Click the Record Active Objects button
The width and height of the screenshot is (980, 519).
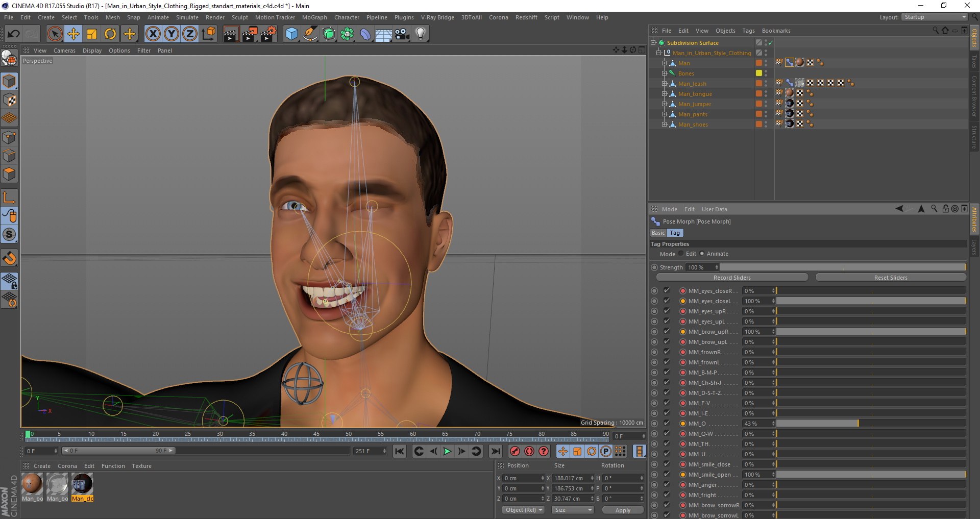pos(515,451)
